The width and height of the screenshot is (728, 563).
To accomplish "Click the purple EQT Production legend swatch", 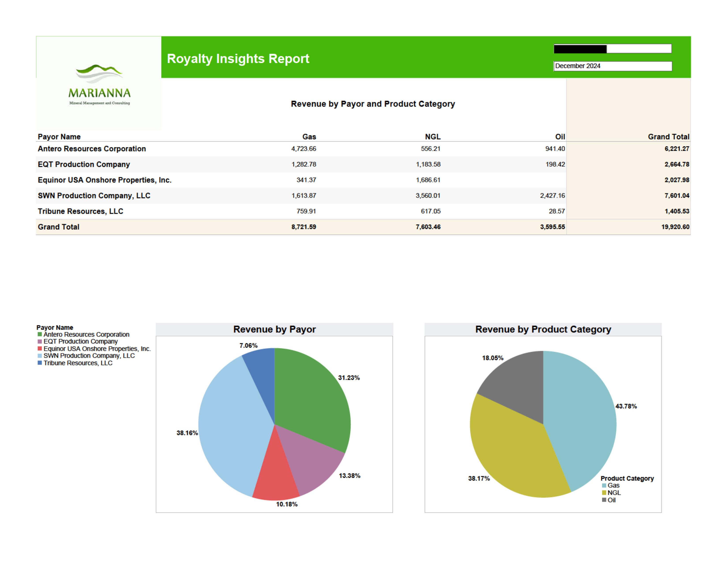I will click(40, 342).
